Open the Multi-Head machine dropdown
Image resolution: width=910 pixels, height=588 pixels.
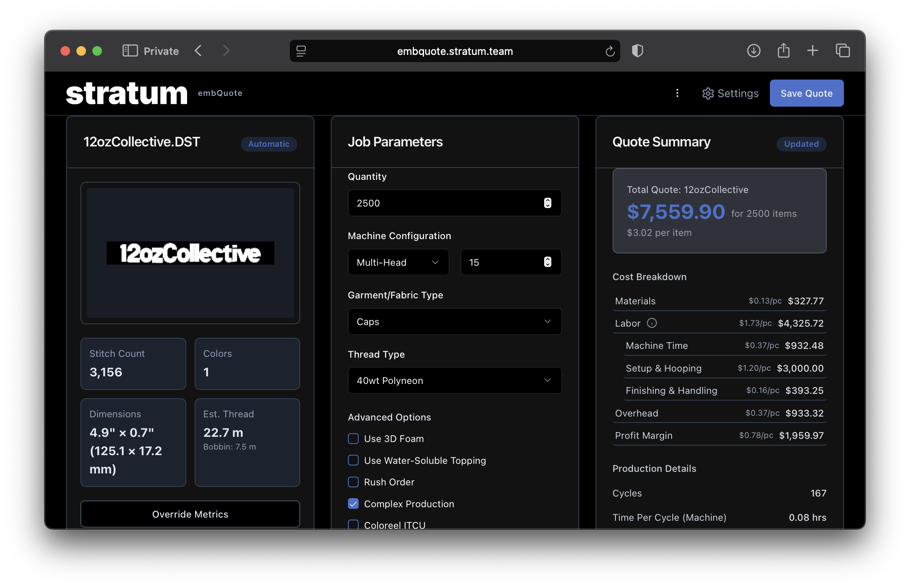[x=398, y=262]
